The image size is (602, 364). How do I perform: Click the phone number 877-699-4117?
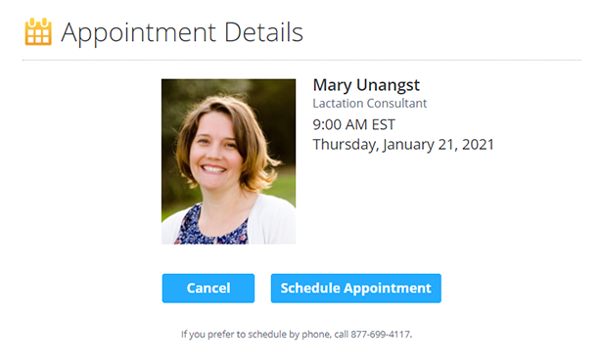coord(381,335)
